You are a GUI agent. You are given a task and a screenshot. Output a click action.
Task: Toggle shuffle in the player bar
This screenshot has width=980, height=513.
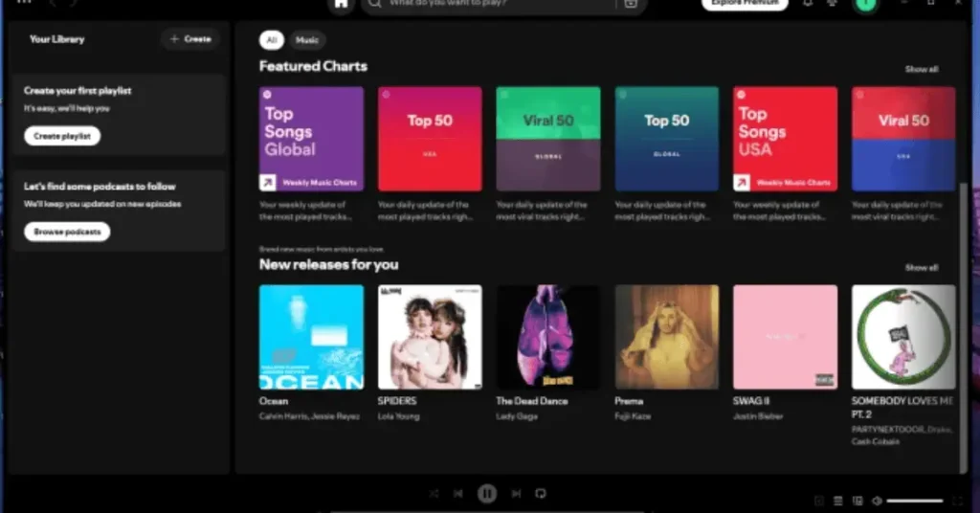point(434,494)
